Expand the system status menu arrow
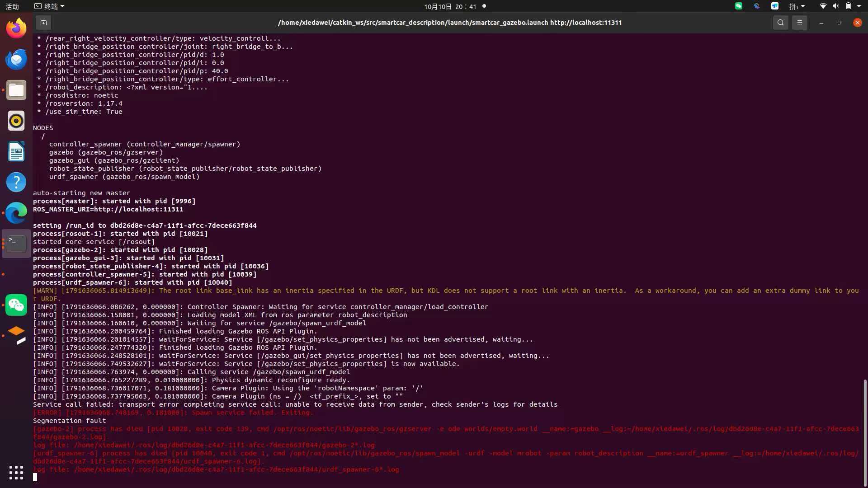 point(859,6)
